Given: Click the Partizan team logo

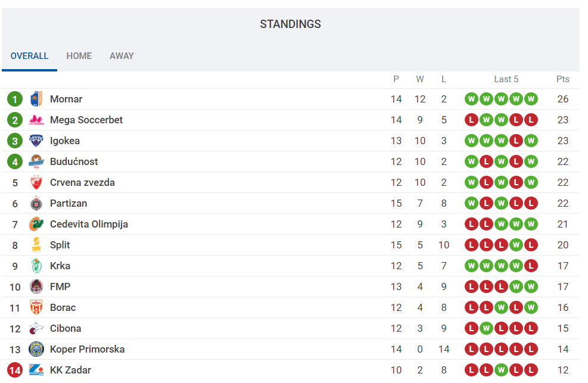Looking at the screenshot, I should coord(36,203).
